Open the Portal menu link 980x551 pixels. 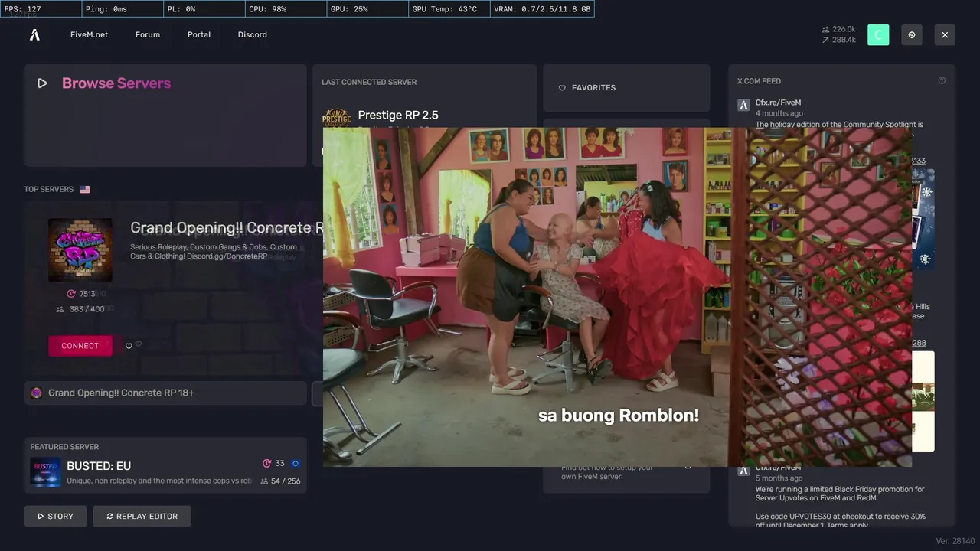pos(199,34)
